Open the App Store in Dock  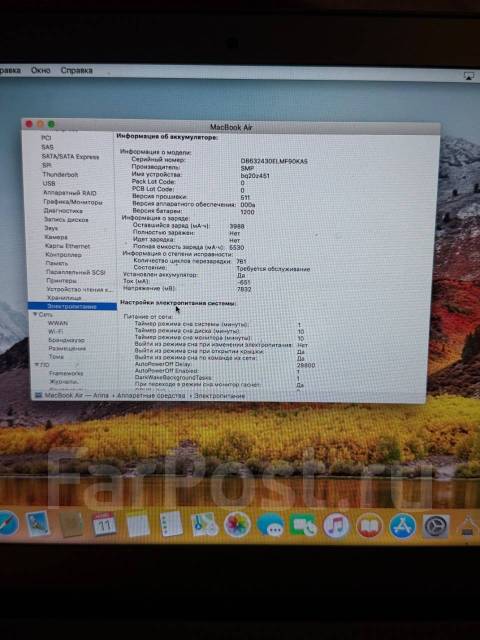[402, 526]
